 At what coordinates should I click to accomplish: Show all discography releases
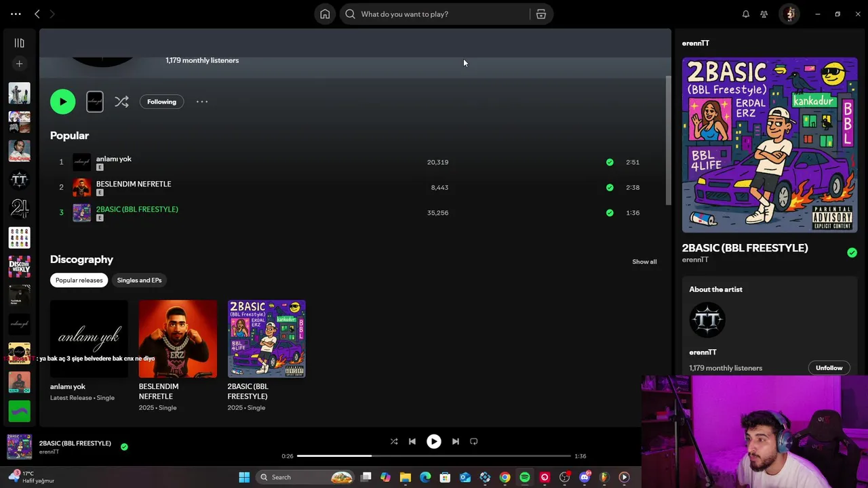[644, 262]
